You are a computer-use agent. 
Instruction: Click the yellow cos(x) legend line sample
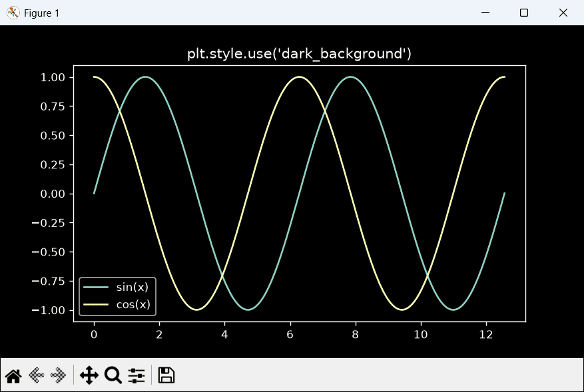click(x=96, y=305)
